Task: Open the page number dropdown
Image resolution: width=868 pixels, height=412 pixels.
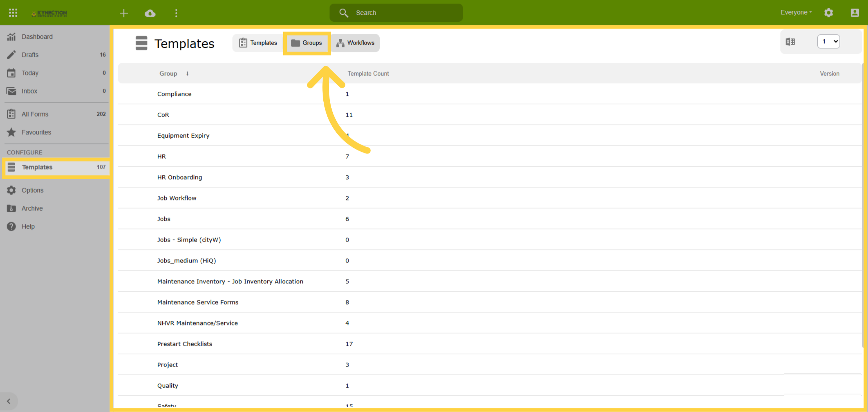Action: [829, 41]
